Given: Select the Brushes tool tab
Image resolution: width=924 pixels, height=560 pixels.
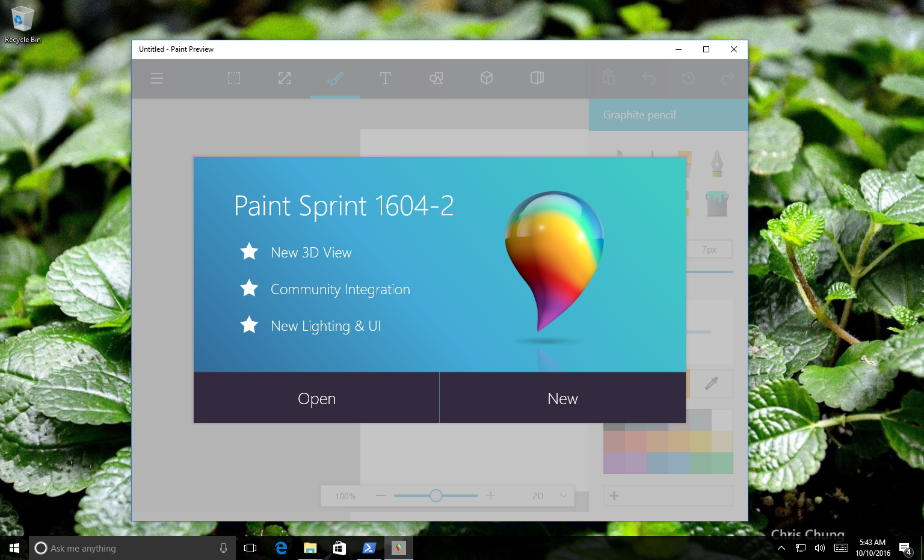Looking at the screenshot, I should point(335,78).
